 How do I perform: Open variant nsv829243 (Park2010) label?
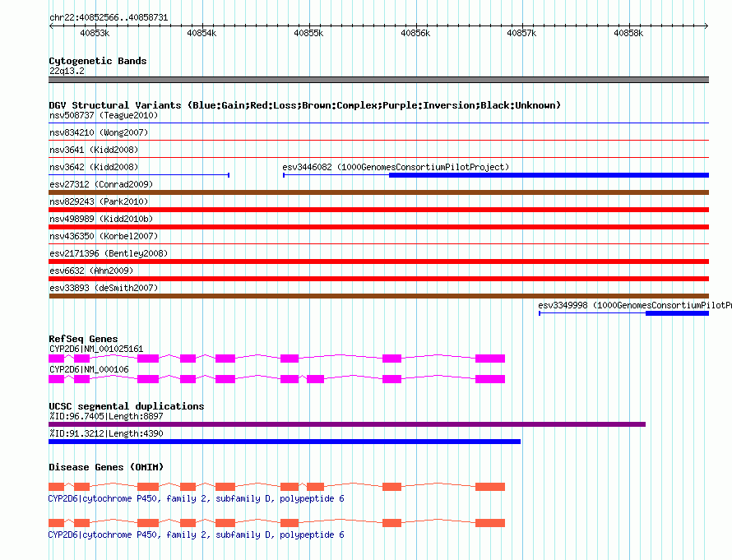coord(99,201)
